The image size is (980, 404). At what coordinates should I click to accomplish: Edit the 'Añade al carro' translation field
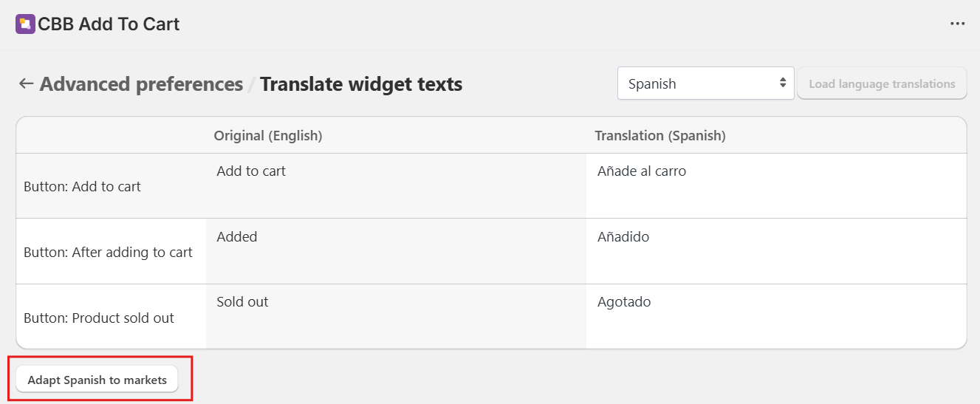(x=775, y=185)
